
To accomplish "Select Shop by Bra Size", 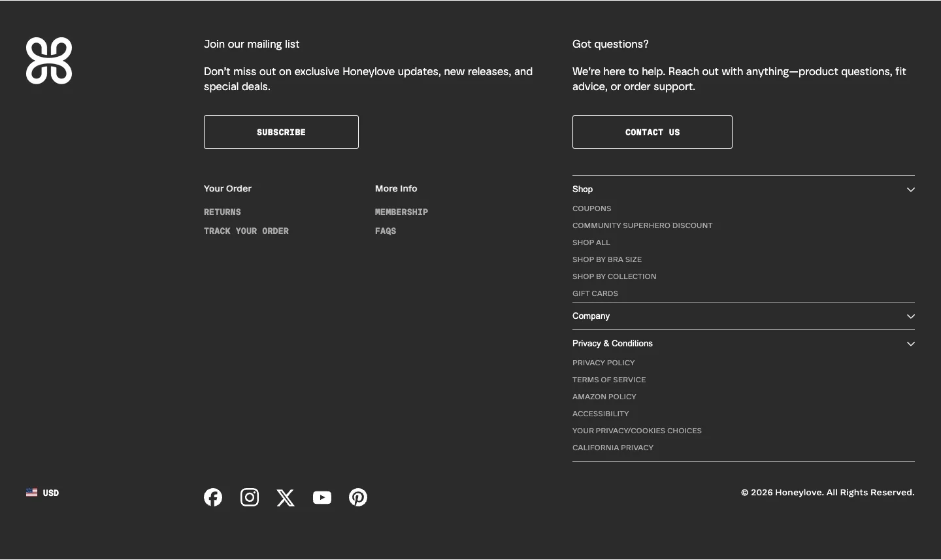I will (x=607, y=259).
